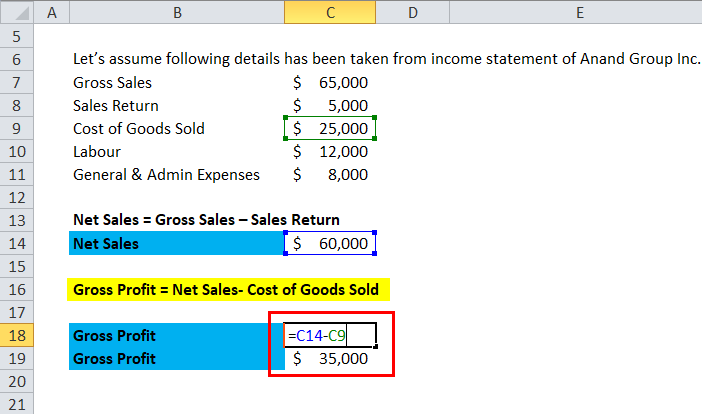
Task: Select row 16 header
Action: 17,290
